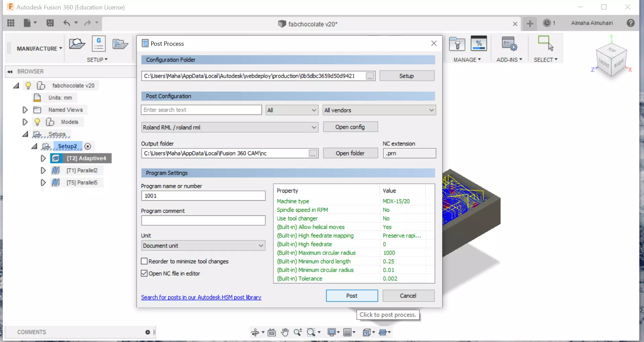Browse for the configuration folder
Viewport: 644px width, 342px height.
coord(370,76)
